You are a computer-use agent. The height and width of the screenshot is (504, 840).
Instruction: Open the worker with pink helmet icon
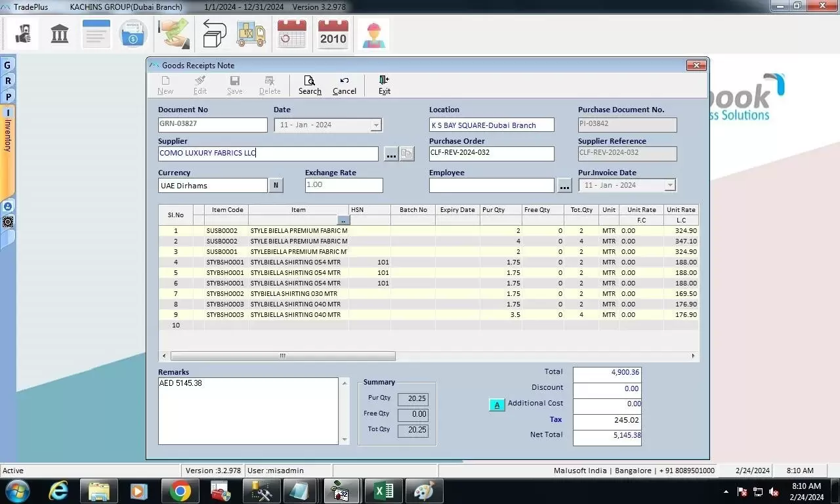pos(374,33)
